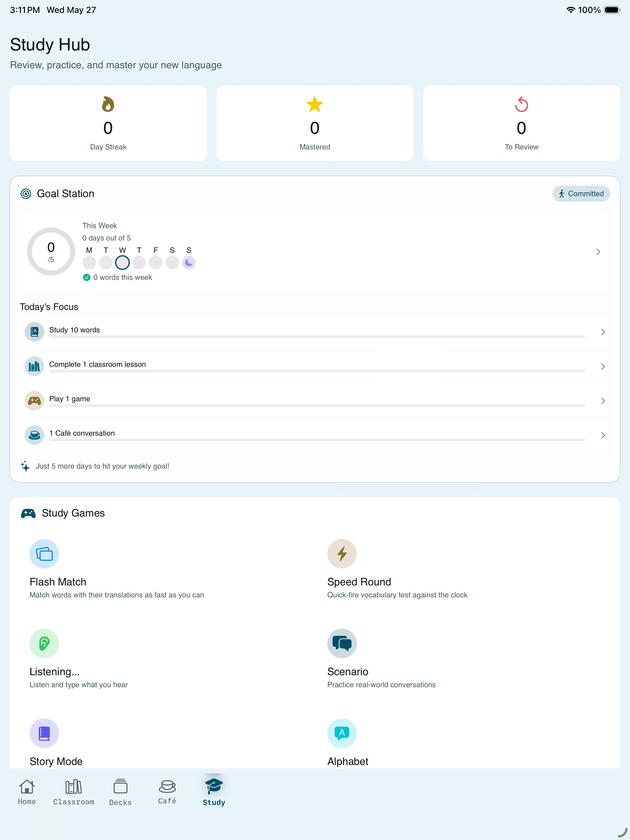Tap the To Review refresh icon
Image resolution: width=630 pixels, height=840 pixels.
[x=521, y=105]
